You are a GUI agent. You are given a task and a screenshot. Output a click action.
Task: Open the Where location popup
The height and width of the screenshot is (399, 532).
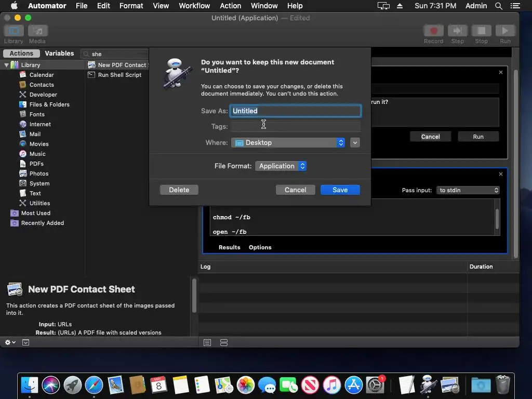point(288,142)
